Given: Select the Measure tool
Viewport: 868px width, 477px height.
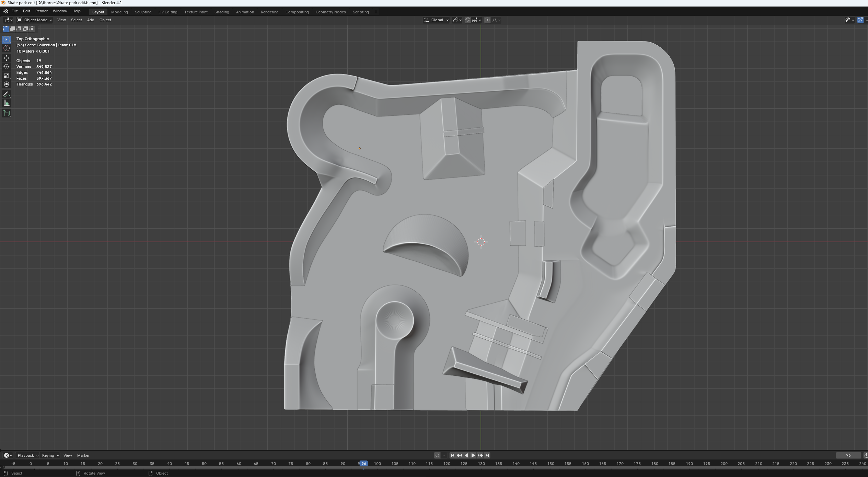Looking at the screenshot, I should pyautogui.click(x=7, y=103).
